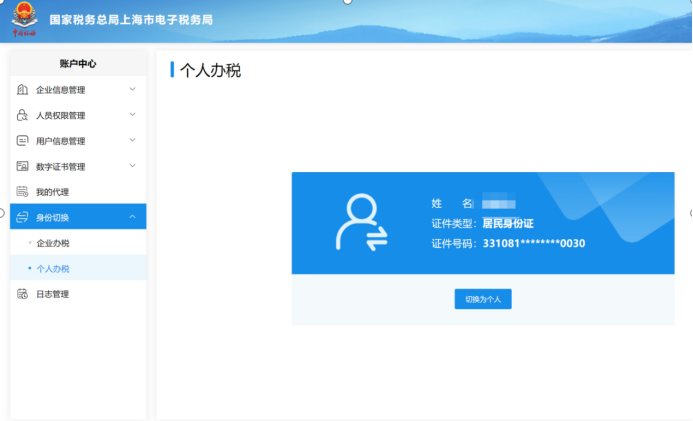Click the ID number 331081********0030
This screenshot has width=693, height=421.
coord(534,243)
